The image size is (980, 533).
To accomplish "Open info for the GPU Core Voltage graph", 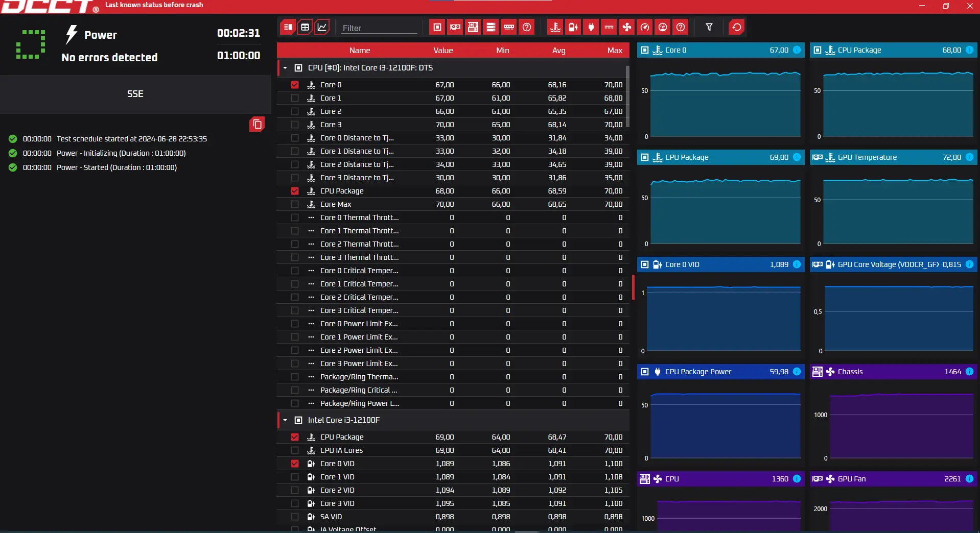I will click(x=969, y=264).
